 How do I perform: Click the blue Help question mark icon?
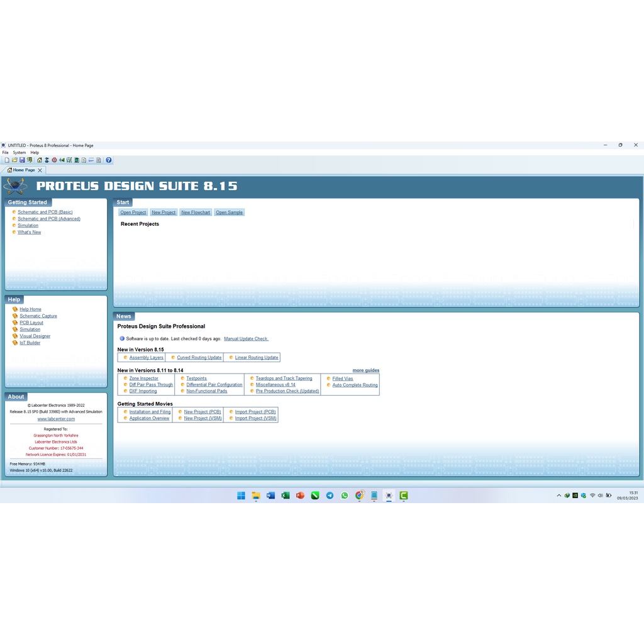[x=109, y=160]
